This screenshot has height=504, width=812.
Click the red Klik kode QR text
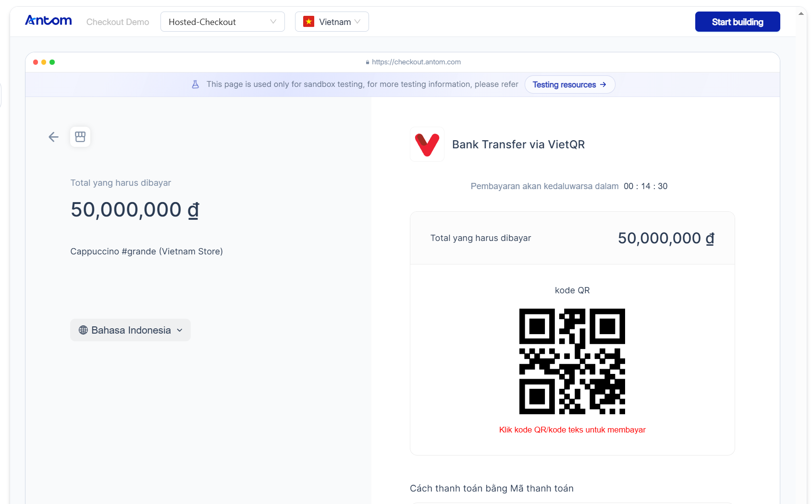click(572, 430)
